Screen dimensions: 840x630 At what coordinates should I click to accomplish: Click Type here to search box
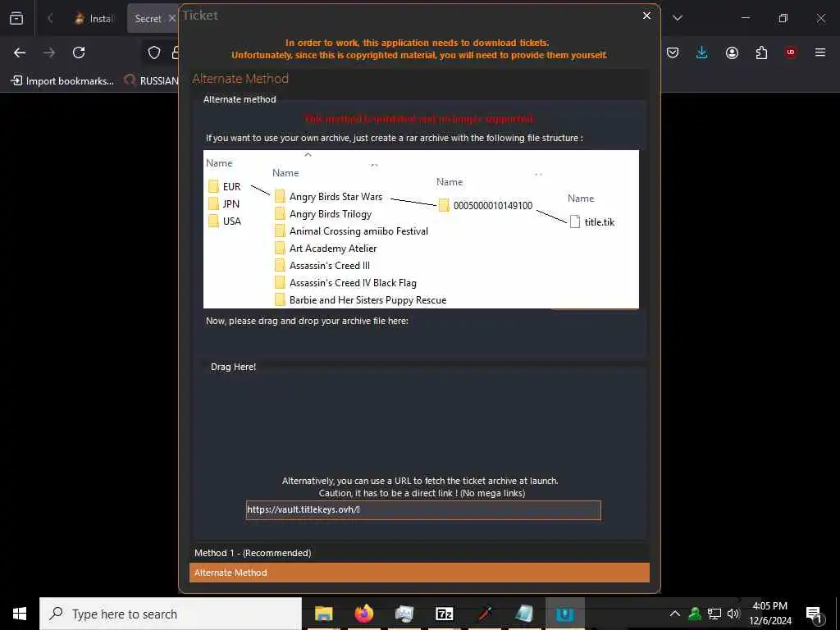click(x=171, y=614)
